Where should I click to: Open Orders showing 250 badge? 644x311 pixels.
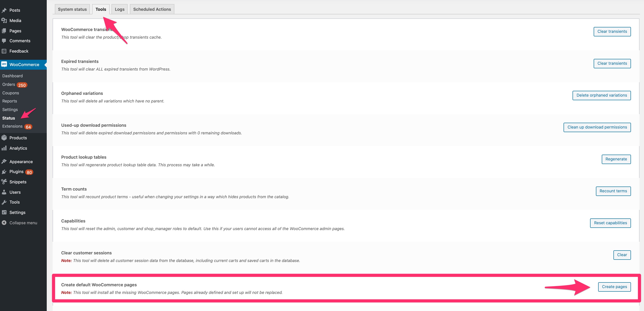(x=9, y=84)
